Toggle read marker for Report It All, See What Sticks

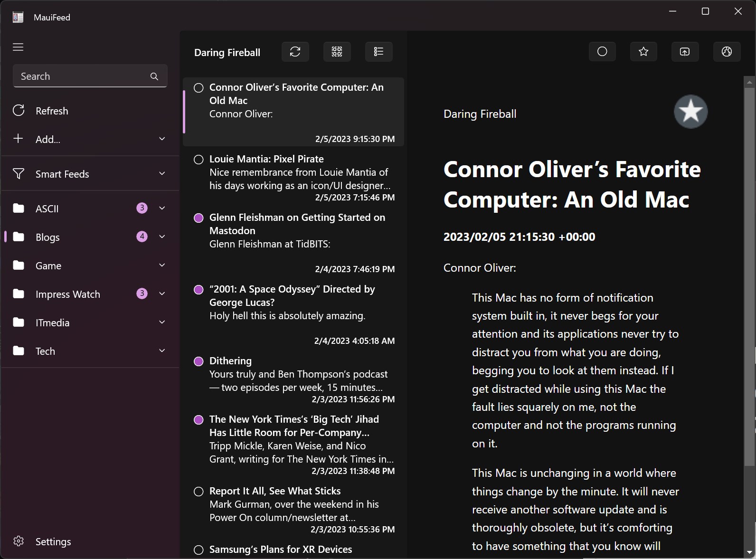[199, 492]
